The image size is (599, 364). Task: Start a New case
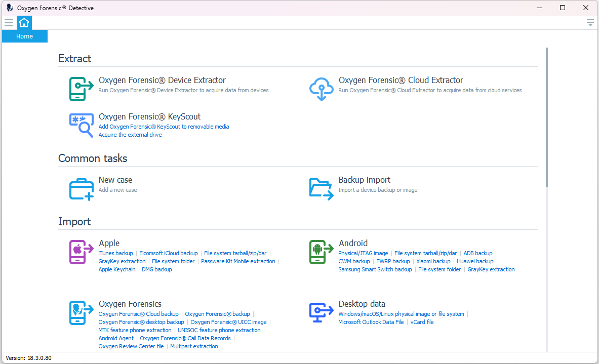(x=115, y=180)
